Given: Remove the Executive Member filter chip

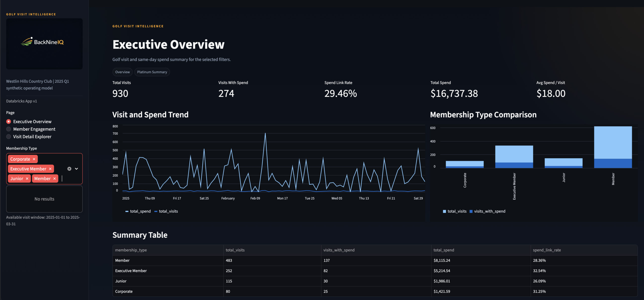Looking at the screenshot, I should (x=50, y=169).
